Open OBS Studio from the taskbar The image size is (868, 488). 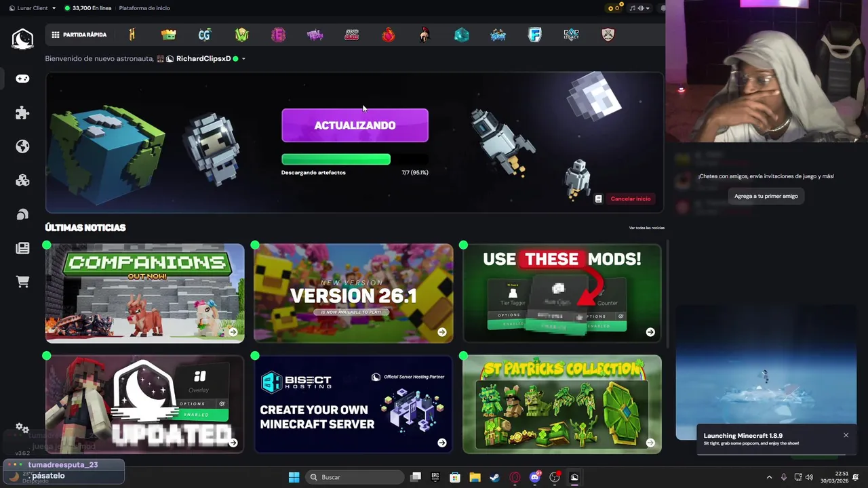click(555, 477)
